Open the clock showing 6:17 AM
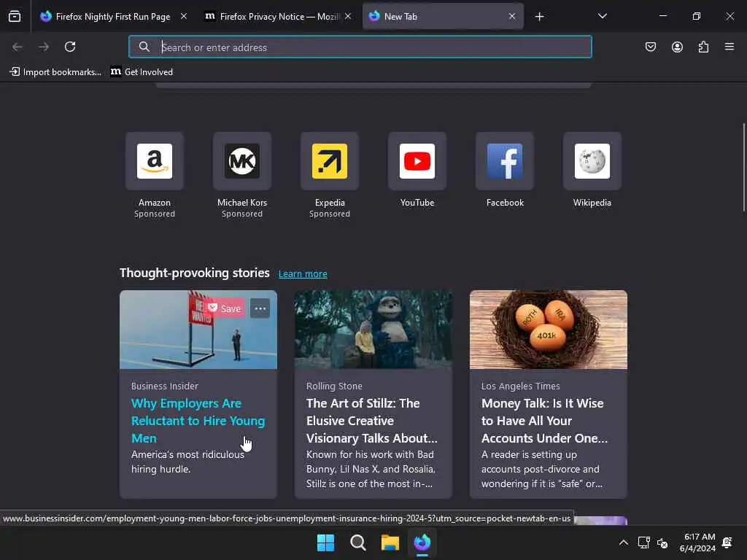 (697, 542)
